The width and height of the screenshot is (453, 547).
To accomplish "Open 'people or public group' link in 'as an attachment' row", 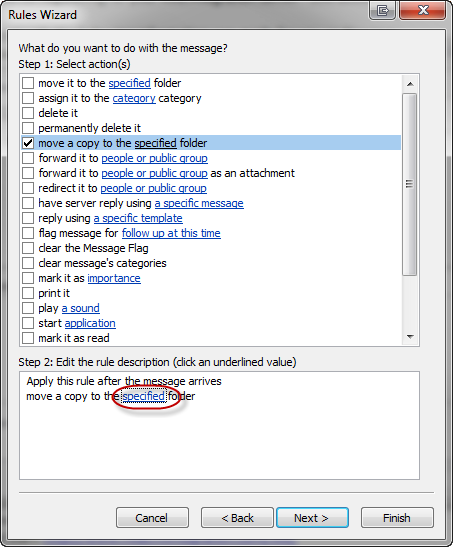I will click(x=154, y=173).
